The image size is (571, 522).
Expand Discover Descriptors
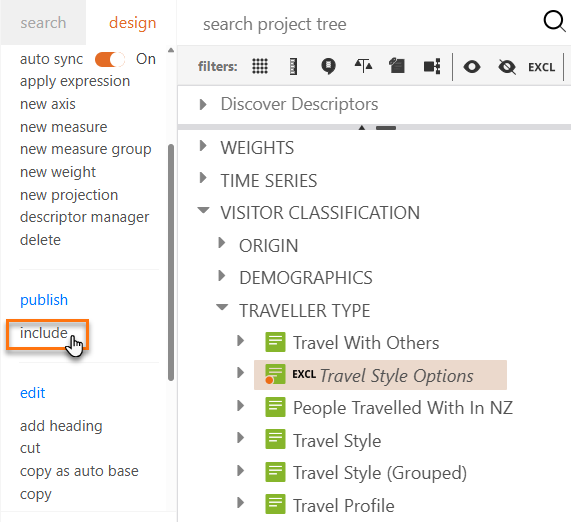(x=203, y=105)
